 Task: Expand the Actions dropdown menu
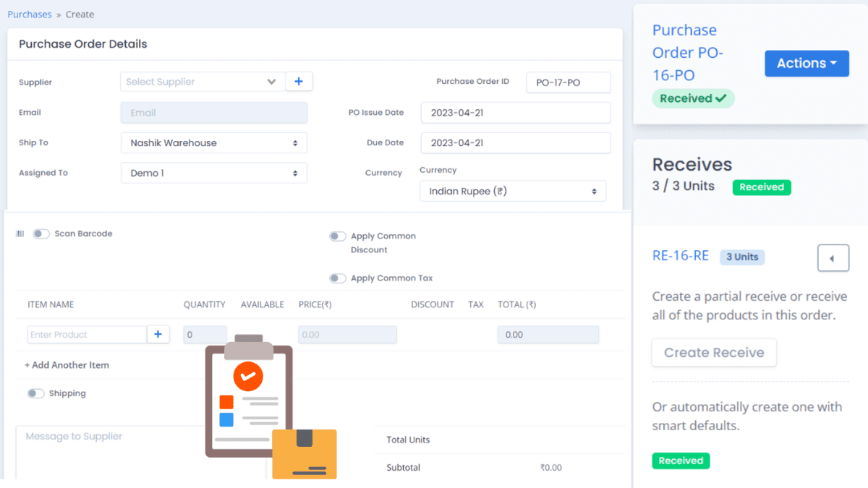[x=807, y=63]
